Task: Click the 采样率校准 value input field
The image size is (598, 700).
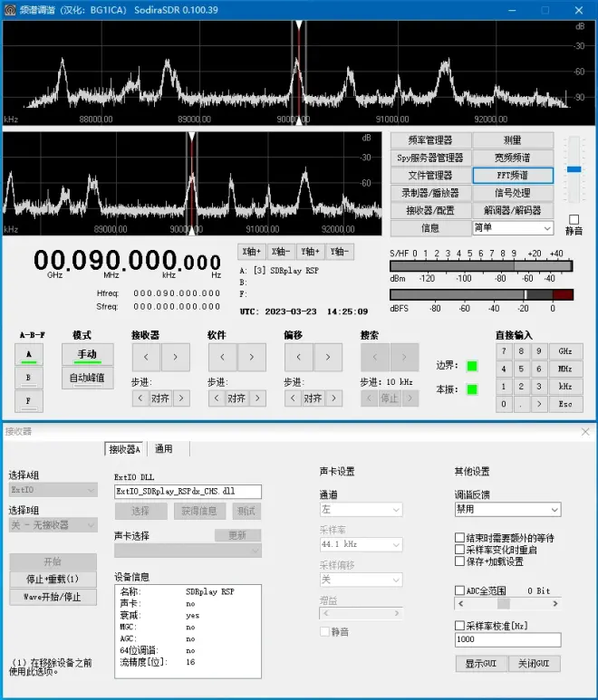Action: [x=507, y=639]
